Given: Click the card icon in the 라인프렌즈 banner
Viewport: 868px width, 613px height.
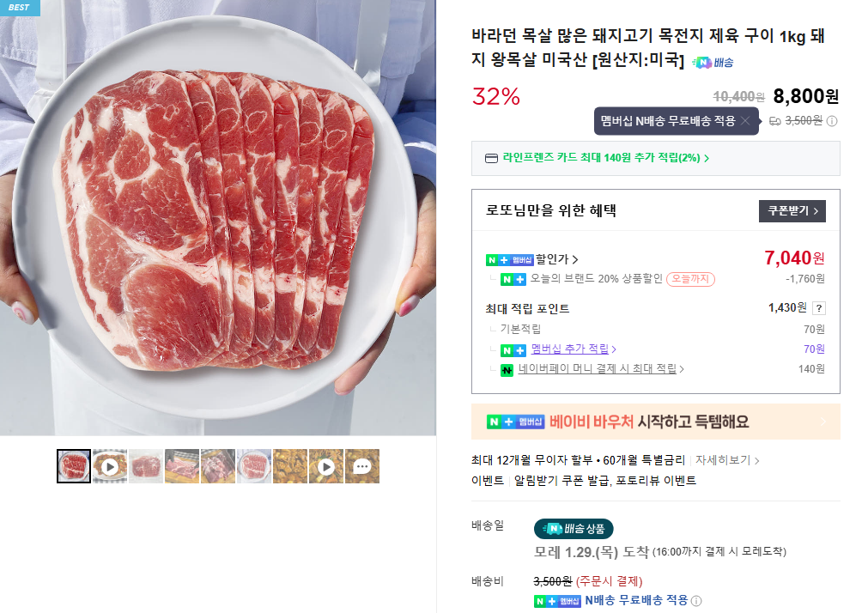Looking at the screenshot, I should (491, 158).
